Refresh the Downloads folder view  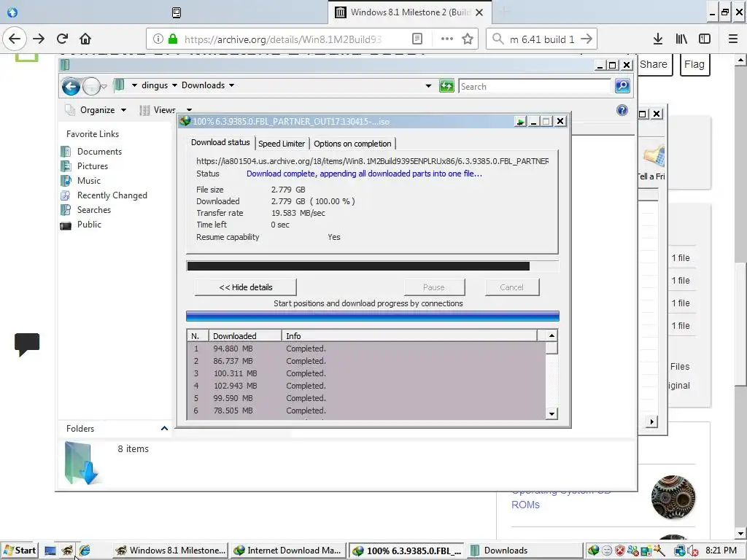point(446,86)
